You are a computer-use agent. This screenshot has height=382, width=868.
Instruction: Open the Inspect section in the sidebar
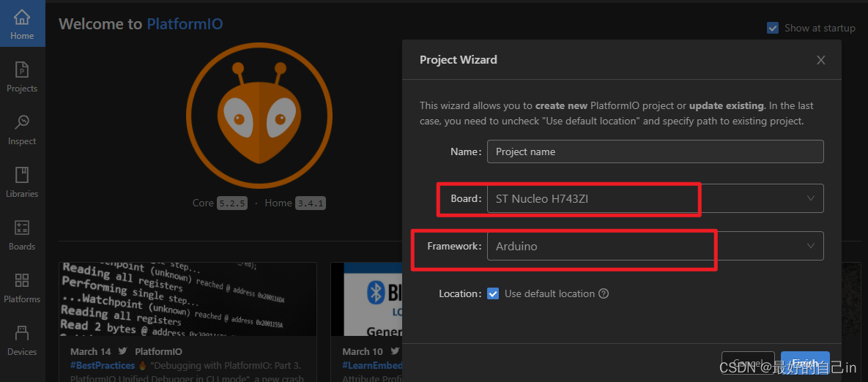[22, 130]
